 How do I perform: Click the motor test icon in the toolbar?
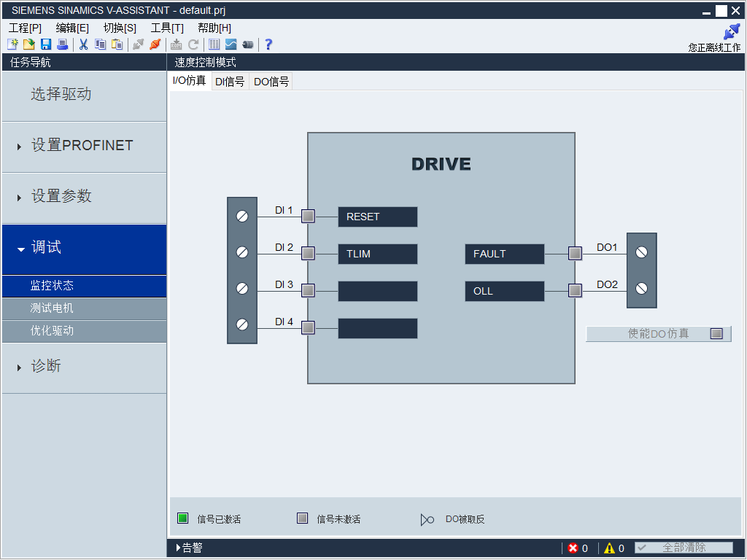248,44
